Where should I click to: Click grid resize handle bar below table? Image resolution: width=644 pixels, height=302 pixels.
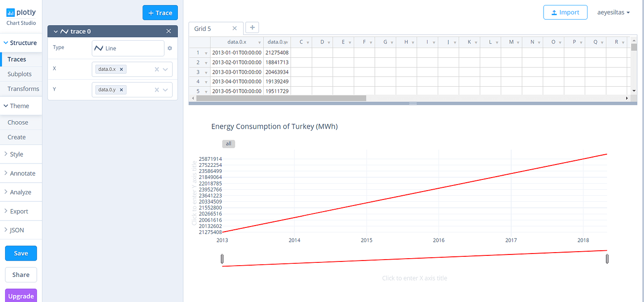tap(413, 103)
